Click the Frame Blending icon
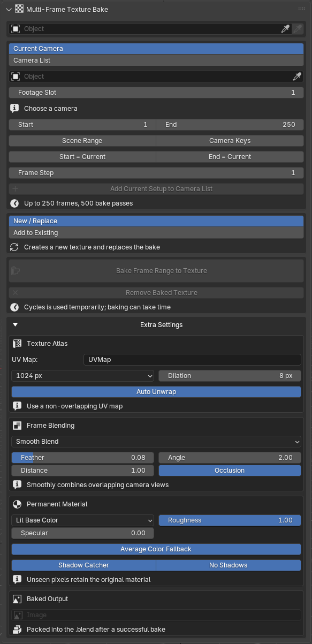Screen dimensions: 312x644 click(x=18, y=426)
